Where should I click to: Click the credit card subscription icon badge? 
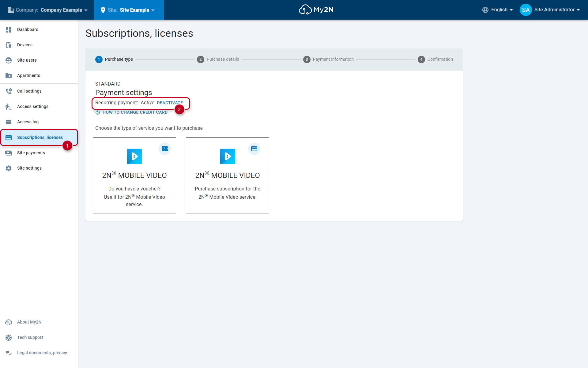point(254,149)
